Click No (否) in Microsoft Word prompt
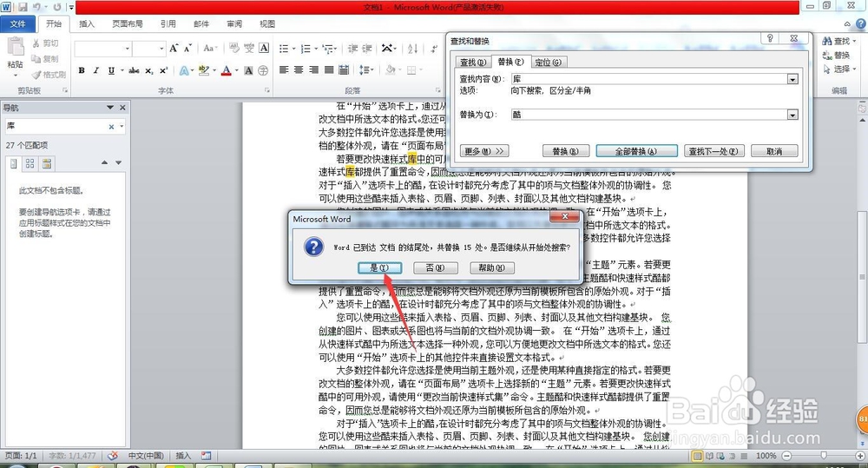The image size is (868, 468). coord(435,268)
